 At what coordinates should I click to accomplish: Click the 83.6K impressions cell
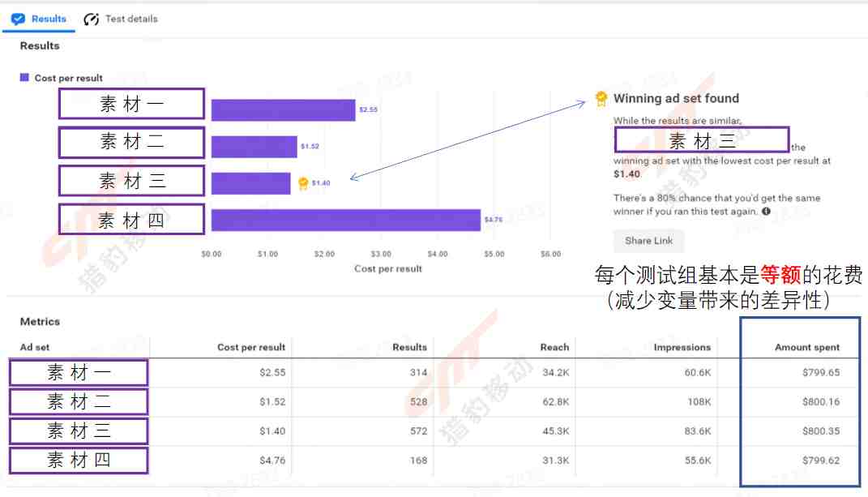698,431
